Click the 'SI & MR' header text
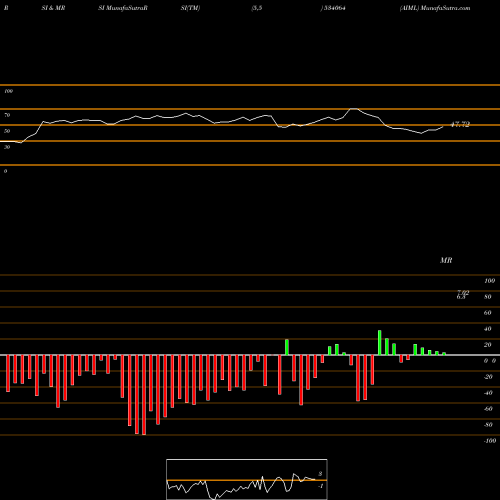 coord(53,8)
